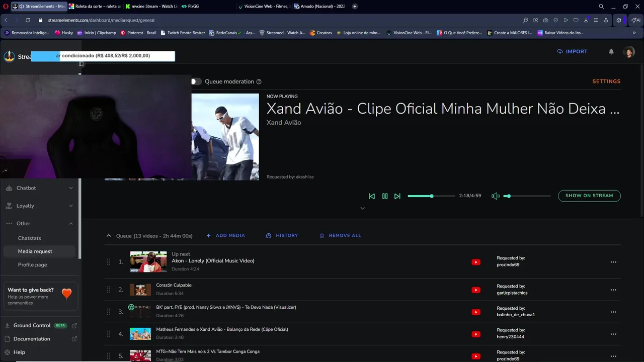Image resolution: width=644 pixels, height=362 pixels.
Task: Collapse the Other sidebar section
Action: 39,223
